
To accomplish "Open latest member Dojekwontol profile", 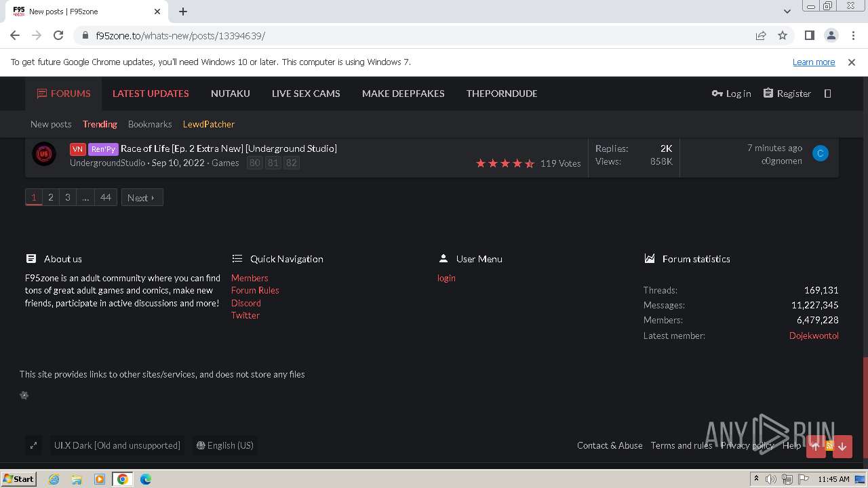I will pos(814,335).
